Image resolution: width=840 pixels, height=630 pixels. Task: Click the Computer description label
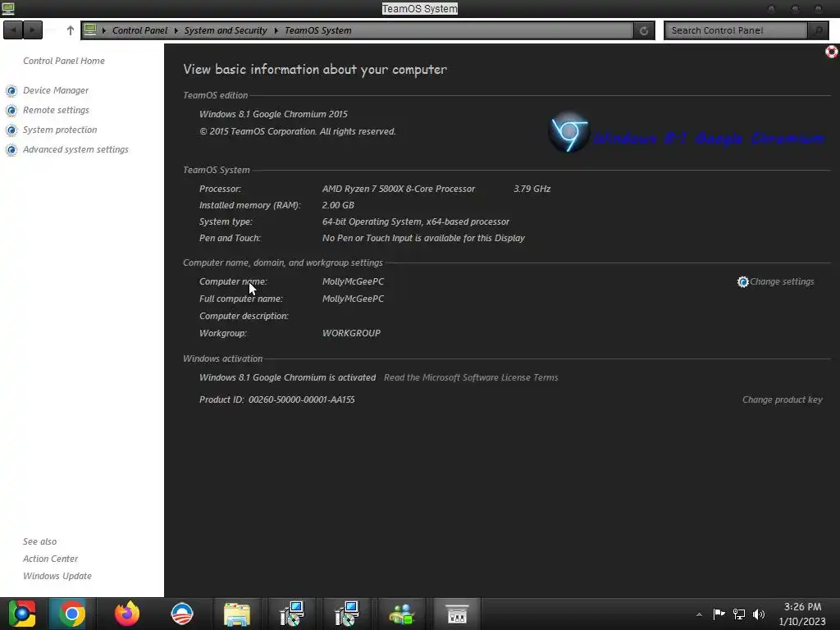[x=244, y=316]
